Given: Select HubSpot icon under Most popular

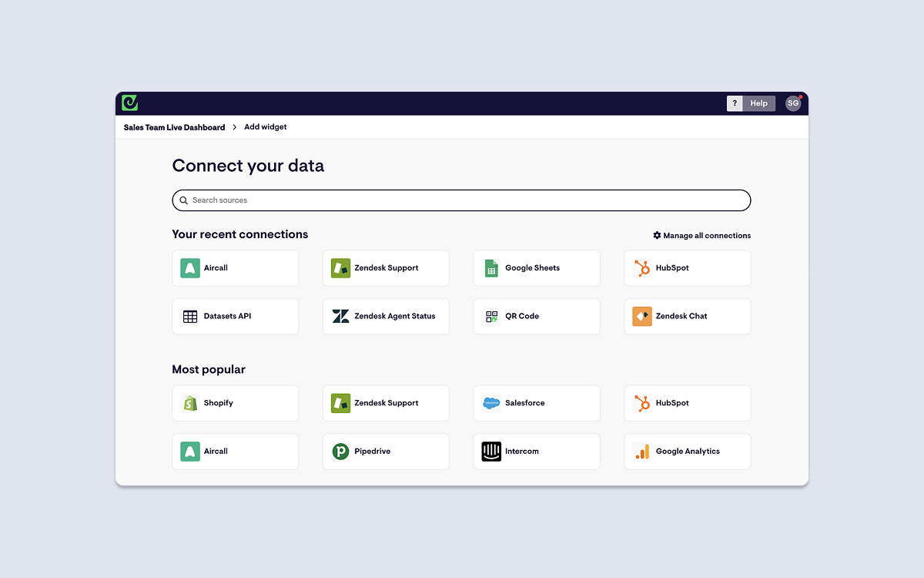Looking at the screenshot, I should coord(642,403).
